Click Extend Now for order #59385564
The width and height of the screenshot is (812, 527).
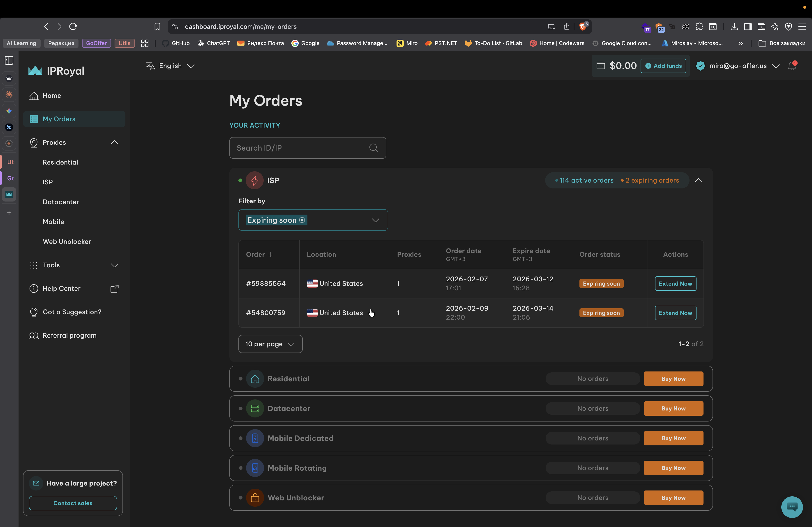pyautogui.click(x=675, y=284)
